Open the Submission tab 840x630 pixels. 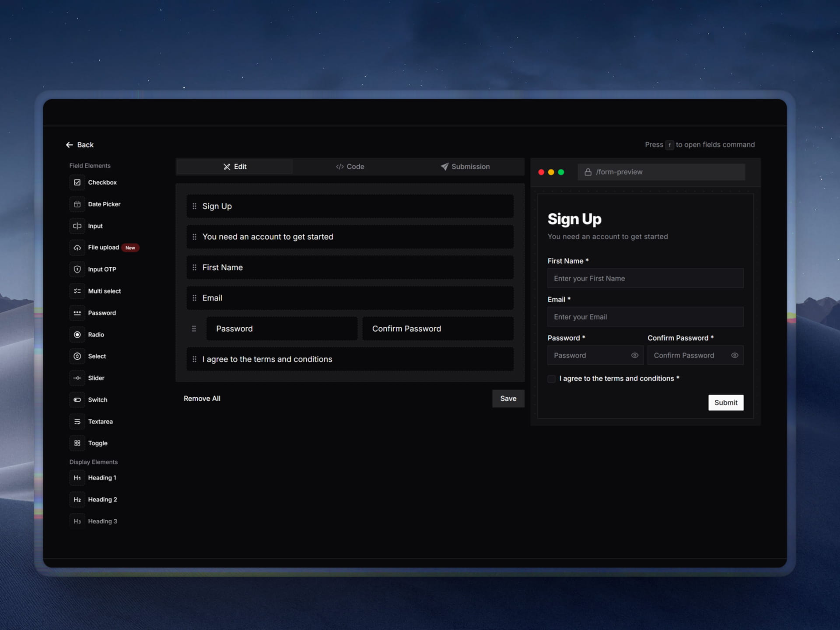coord(465,167)
